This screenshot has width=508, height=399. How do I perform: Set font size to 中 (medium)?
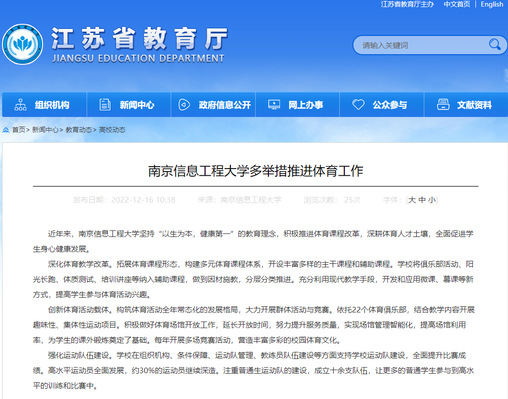(x=422, y=200)
